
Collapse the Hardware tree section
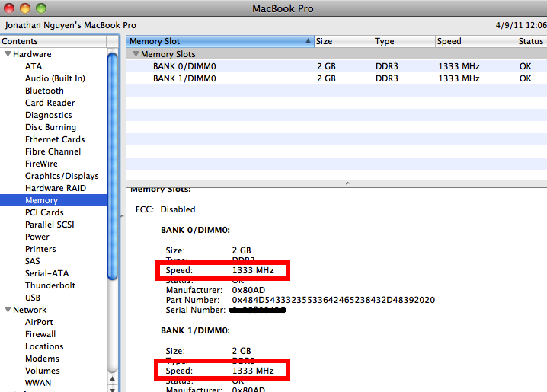[8, 54]
